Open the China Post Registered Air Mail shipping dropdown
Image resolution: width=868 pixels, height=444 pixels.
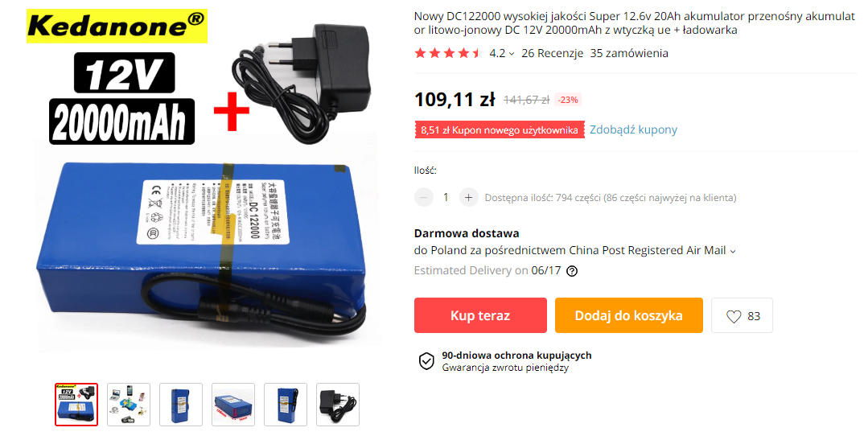click(x=733, y=251)
